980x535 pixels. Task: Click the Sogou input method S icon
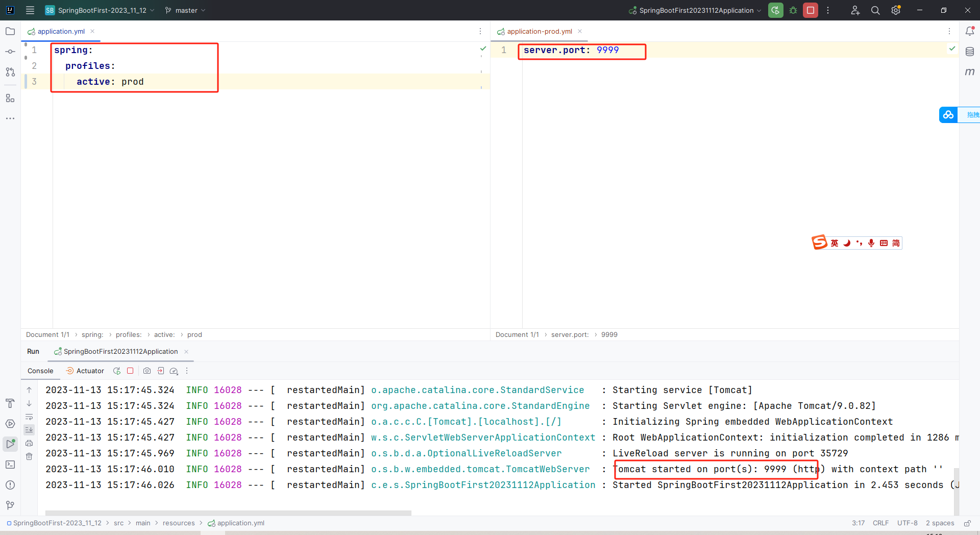click(819, 242)
